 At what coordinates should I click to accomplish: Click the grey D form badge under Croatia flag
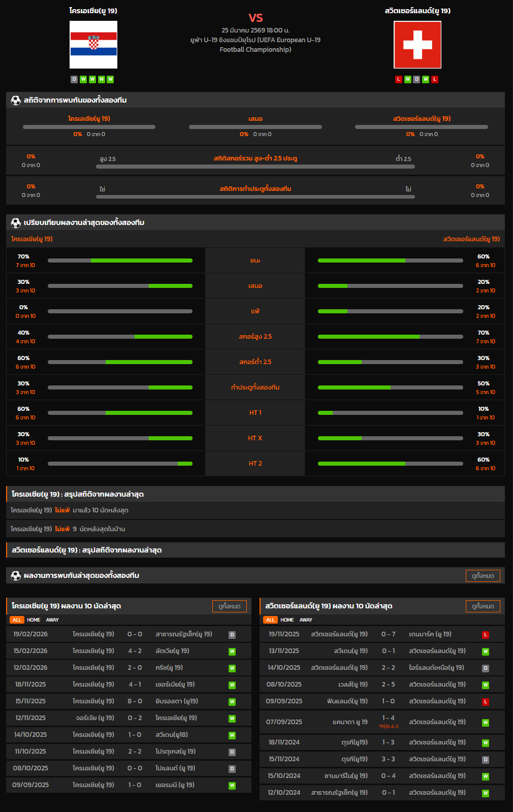coord(74,79)
